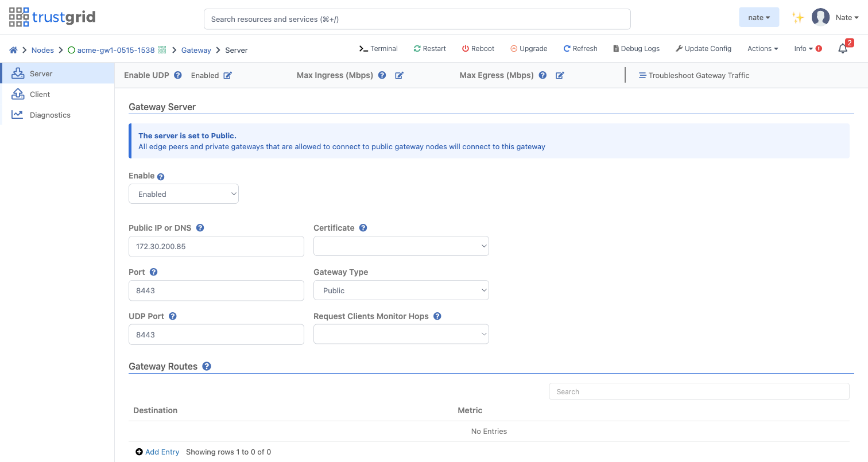Click the Reboot button

coord(478,49)
